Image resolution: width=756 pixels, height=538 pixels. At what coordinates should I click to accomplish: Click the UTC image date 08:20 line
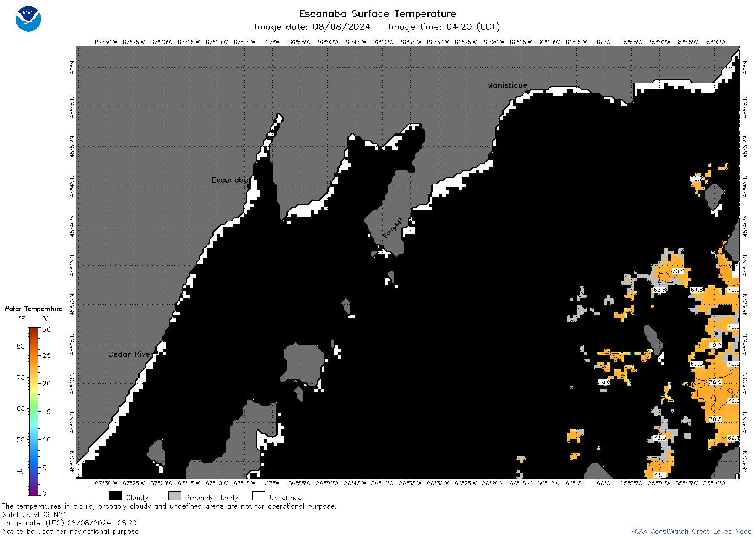[x=69, y=523]
